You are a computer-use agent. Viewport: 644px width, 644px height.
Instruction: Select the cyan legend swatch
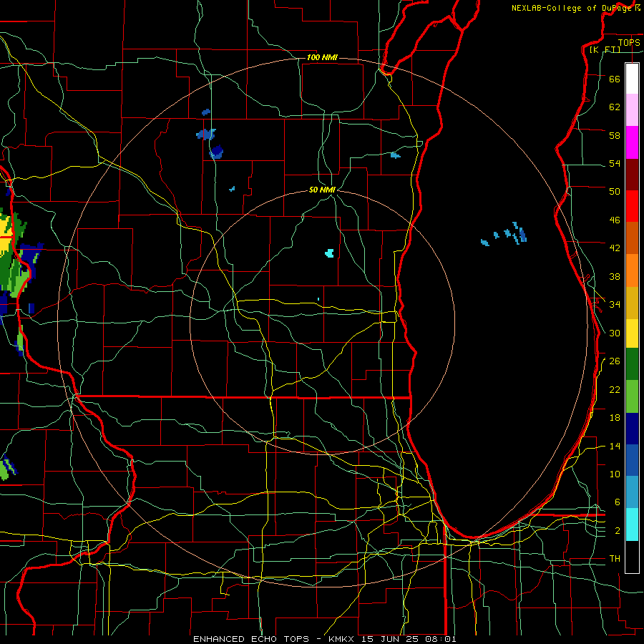pos(632,525)
